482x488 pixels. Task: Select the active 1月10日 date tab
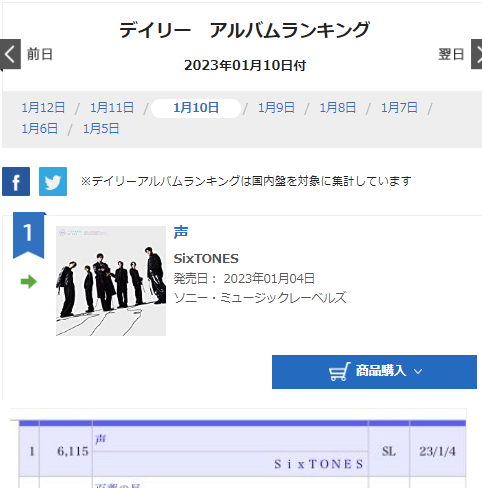pyautogui.click(x=196, y=108)
